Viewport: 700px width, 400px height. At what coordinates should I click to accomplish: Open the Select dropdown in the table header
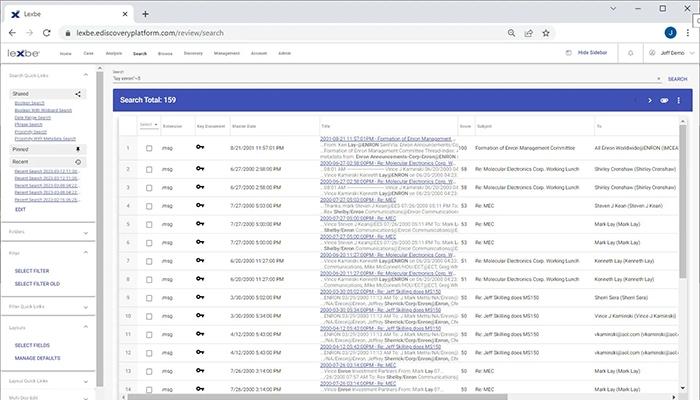(x=149, y=125)
